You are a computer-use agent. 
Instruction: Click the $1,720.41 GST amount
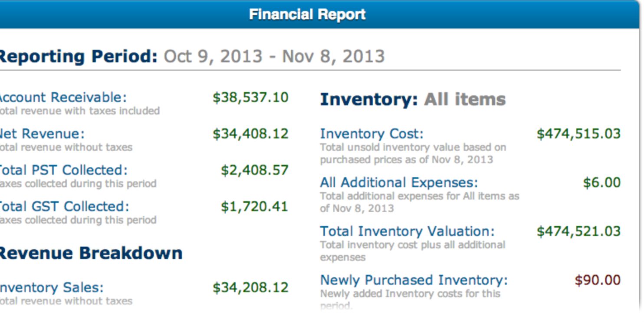point(254,206)
